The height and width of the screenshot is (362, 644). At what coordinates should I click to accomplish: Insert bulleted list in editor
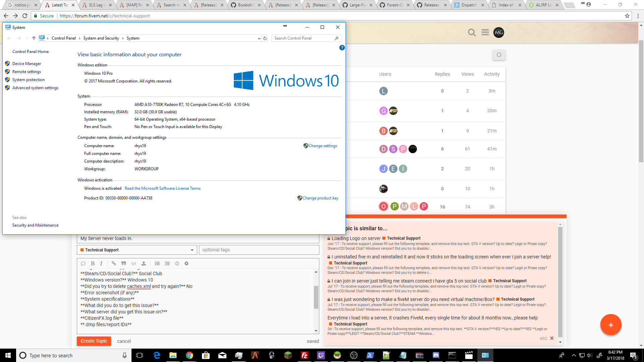pyautogui.click(x=157, y=263)
